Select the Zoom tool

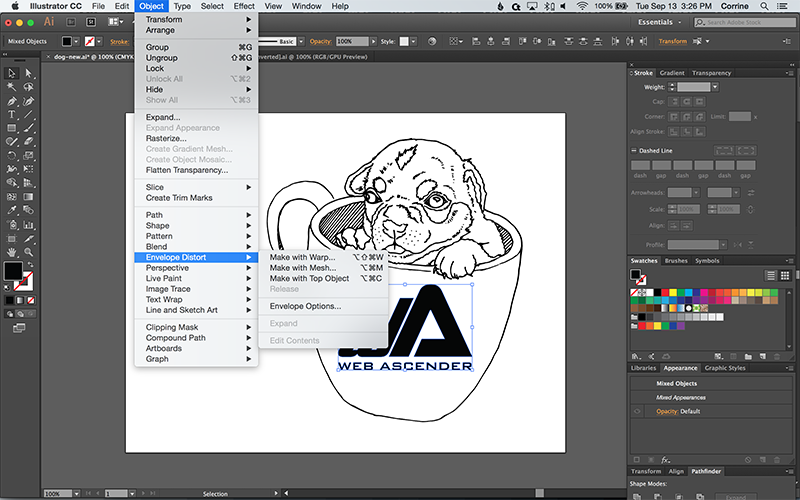click(29, 252)
